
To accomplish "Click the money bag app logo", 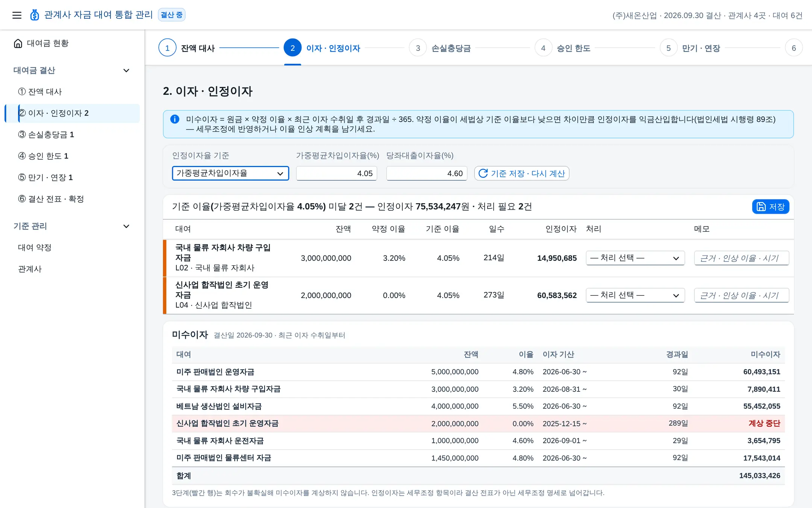I will click(x=35, y=15).
